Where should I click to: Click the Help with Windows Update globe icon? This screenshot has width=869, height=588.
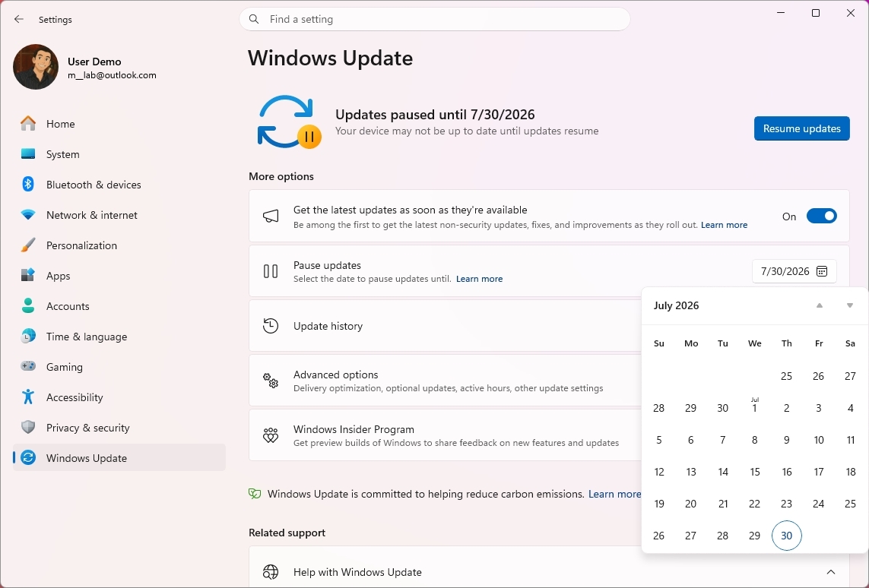click(x=271, y=572)
